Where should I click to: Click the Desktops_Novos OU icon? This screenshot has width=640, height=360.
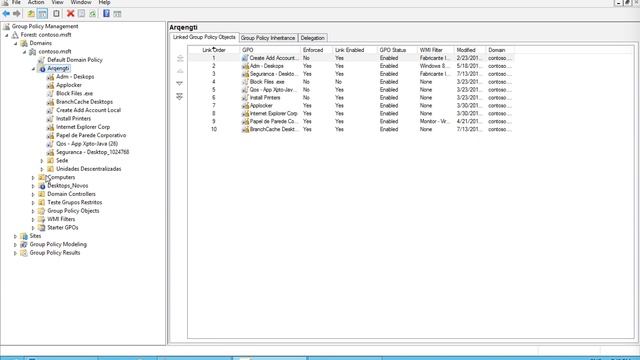pos(42,186)
